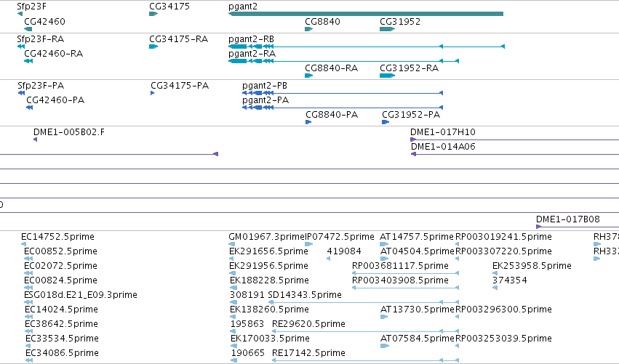Select the DME1-017B08 feature label
The width and height of the screenshot is (619, 364).
click(x=567, y=219)
